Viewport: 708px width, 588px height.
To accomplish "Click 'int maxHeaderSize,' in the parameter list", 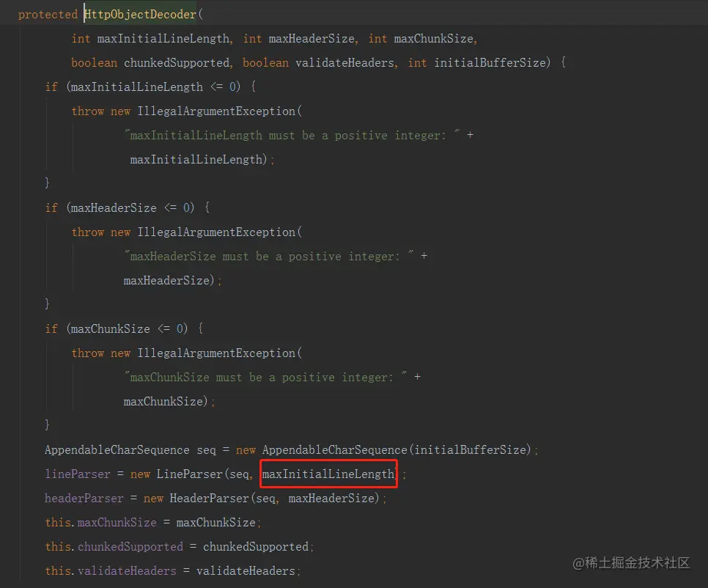I will 300,39.
